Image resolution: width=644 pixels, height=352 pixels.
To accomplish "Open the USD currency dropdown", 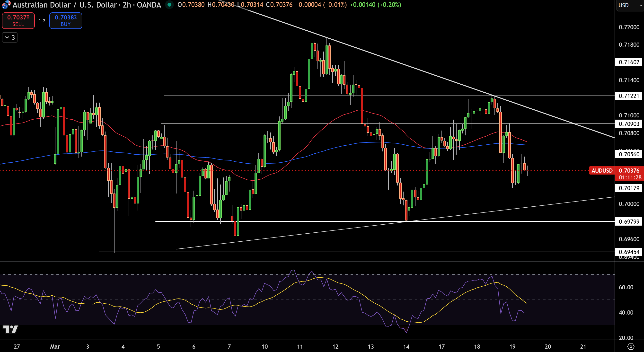I will point(630,5).
